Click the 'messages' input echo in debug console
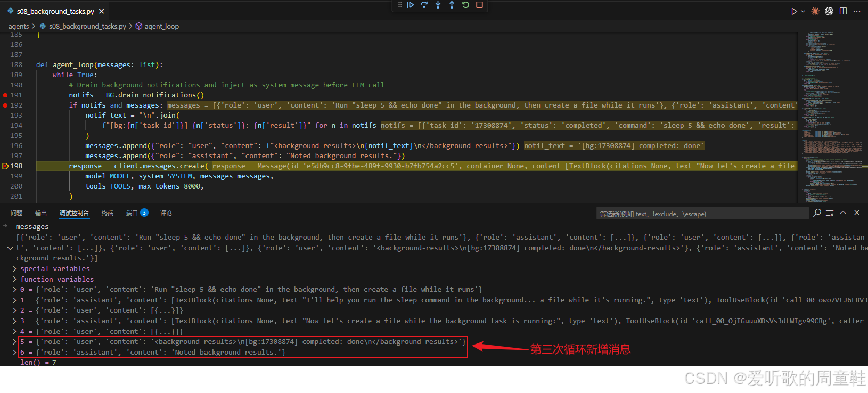 pos(32,227)
